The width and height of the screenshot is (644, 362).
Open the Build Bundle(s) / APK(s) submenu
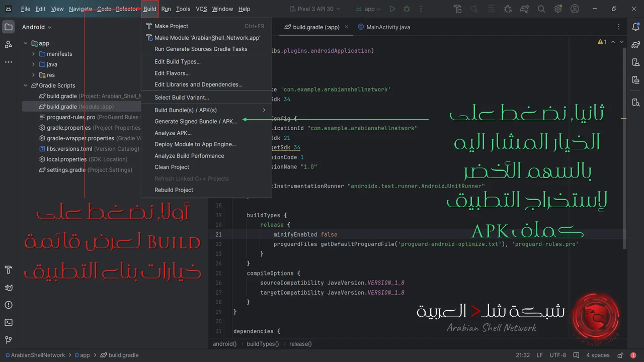click(x=206, y=110)
